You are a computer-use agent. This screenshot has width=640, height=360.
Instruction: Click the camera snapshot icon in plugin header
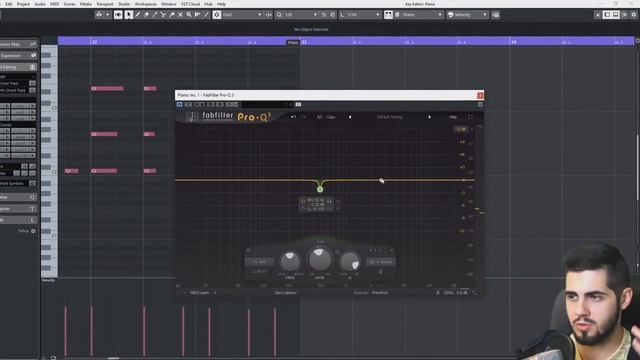click(298, 104)
